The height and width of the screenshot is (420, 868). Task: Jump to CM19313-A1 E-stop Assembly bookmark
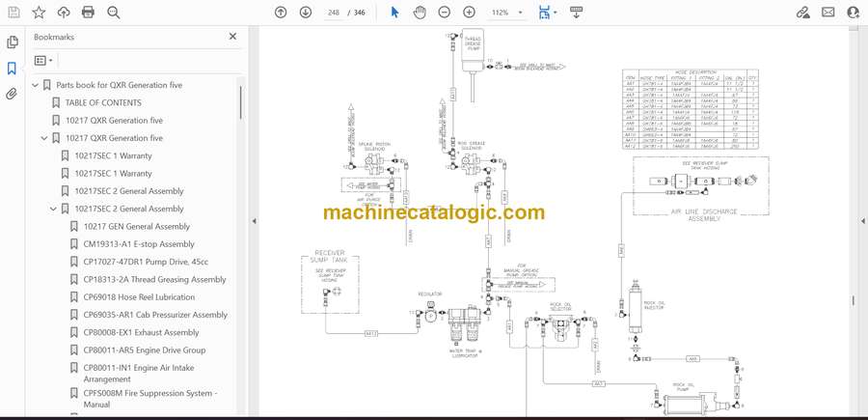(139, 244)
